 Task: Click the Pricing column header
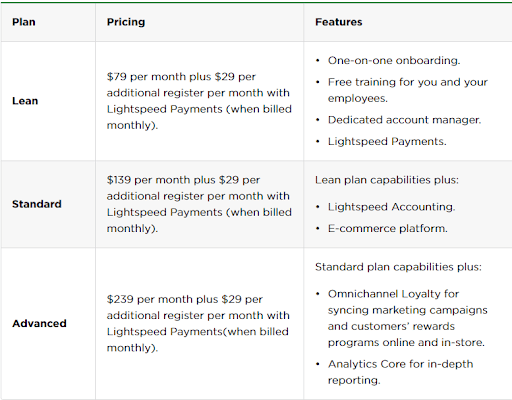pyautogui.click(x=126, y=22)
